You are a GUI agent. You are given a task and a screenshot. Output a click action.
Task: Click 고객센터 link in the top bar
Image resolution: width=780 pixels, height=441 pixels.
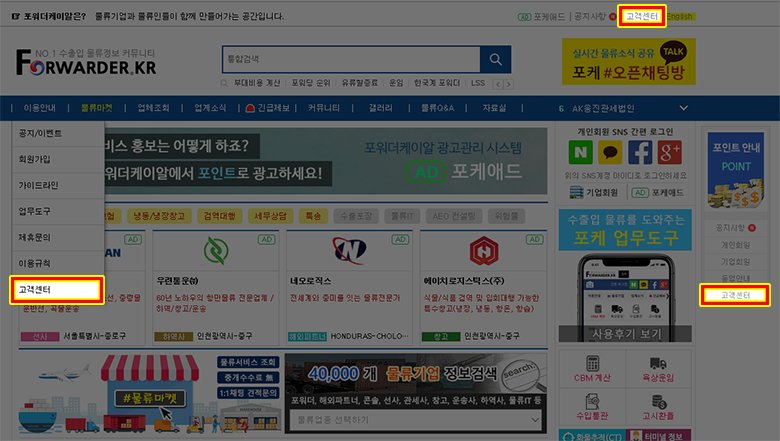pyautogui.click(x=642, y=16)
